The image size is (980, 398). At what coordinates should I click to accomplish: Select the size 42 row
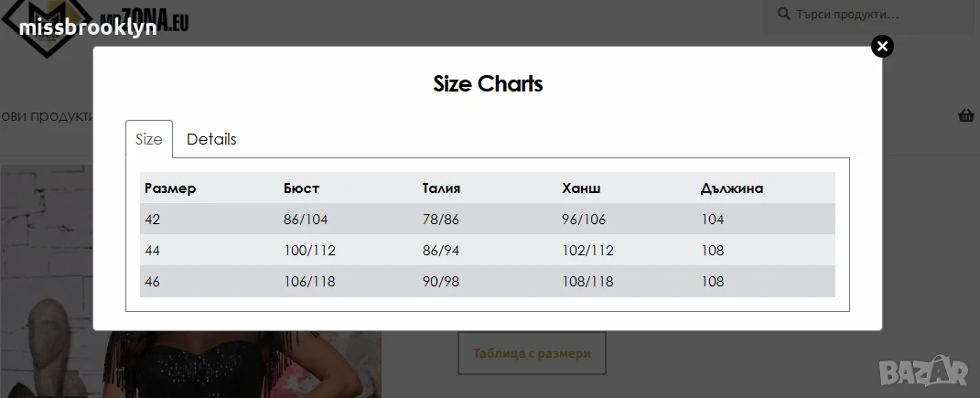[x=488, y=219]
